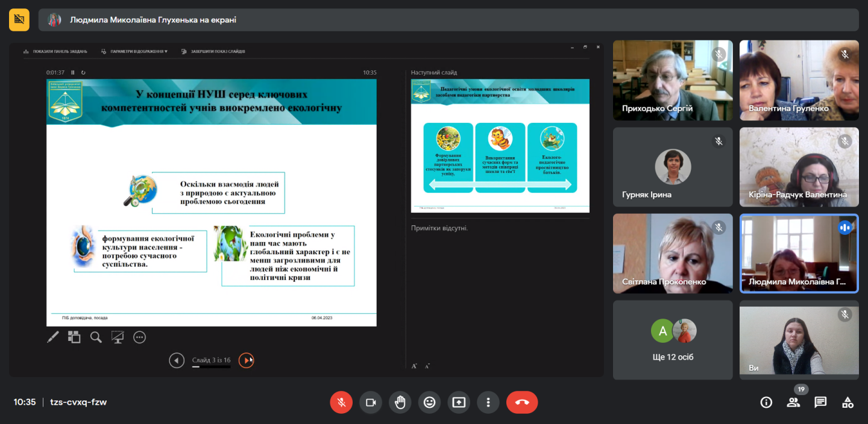Click the 0:01:37 elapsed timer
Screen dimensions: 868x424
tap(55, 72)
